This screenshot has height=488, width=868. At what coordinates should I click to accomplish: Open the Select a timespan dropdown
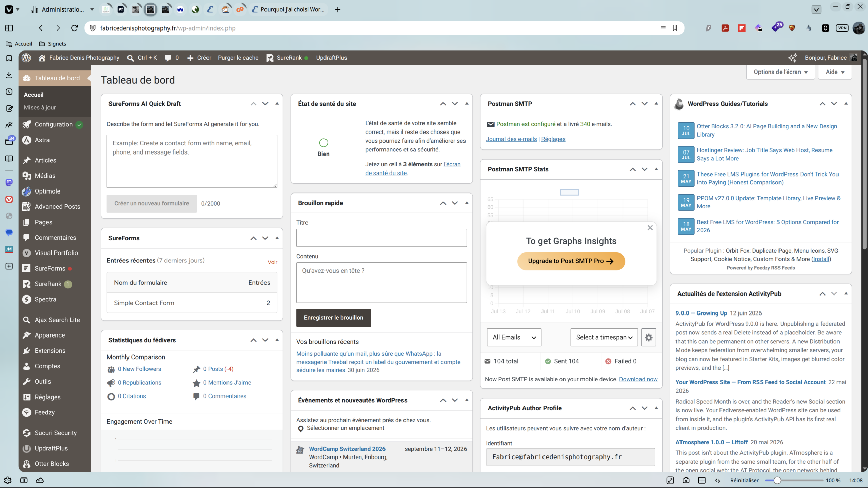tap(604, 337)
